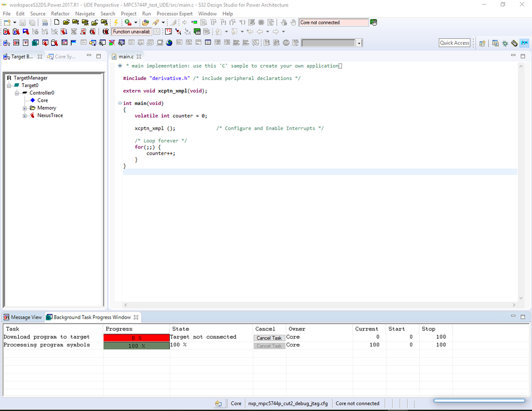This screenshot has height=411, width=532.
Task: Expand the Memory tree node
Action: click(25, 108)
